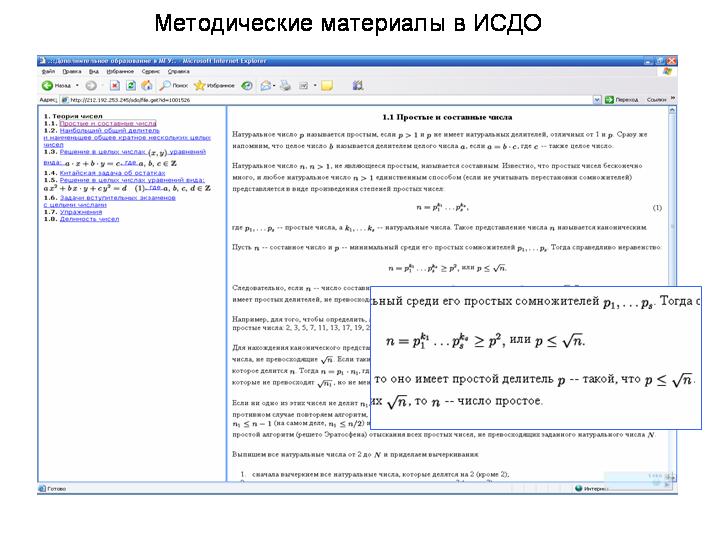Close the Internet Explorer window
The image size is (720, 540).
click(672, 61)
